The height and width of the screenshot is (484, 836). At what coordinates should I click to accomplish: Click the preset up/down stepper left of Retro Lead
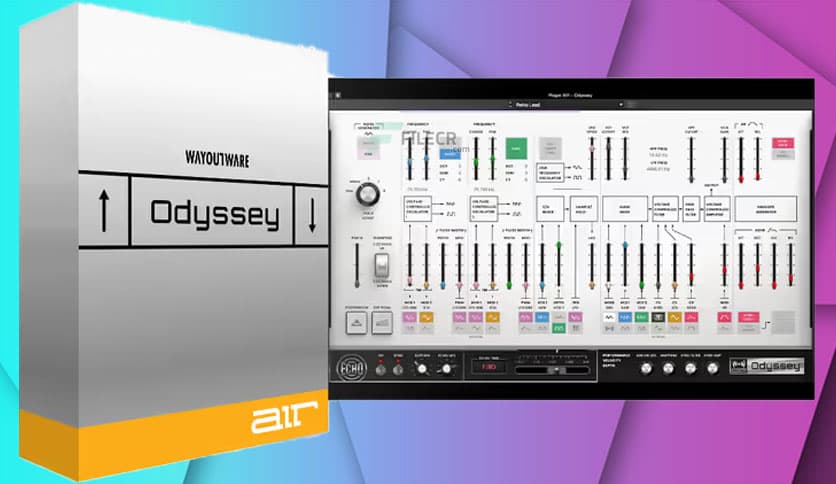pyautogui.click(x=510, y=105)
